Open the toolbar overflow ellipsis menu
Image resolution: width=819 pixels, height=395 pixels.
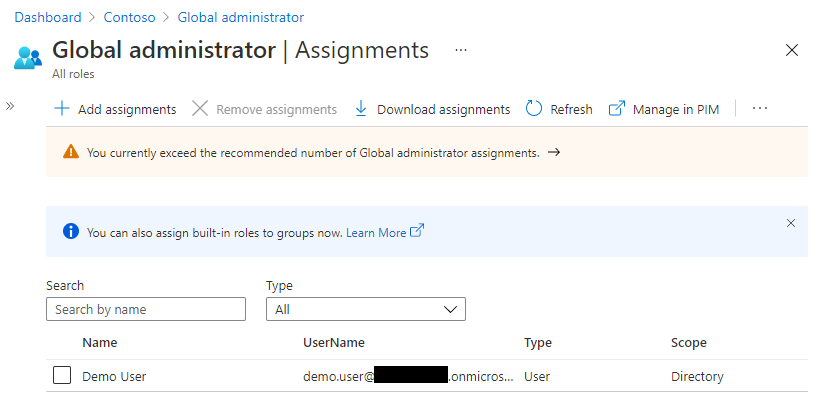tap(760, 109)
